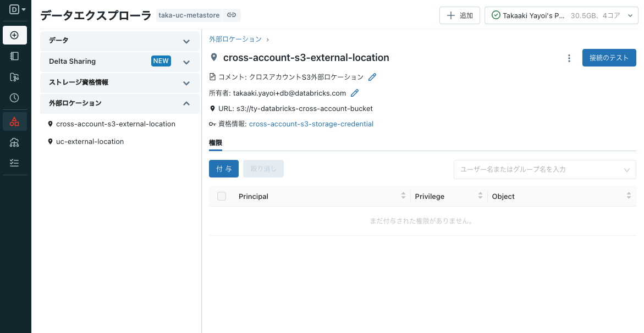Image resolution: width=644 pixels, height=333 pixels.
Task: Open the Takaaki Yayoi's cluster dropdown
Action: (x=562, y=15)
